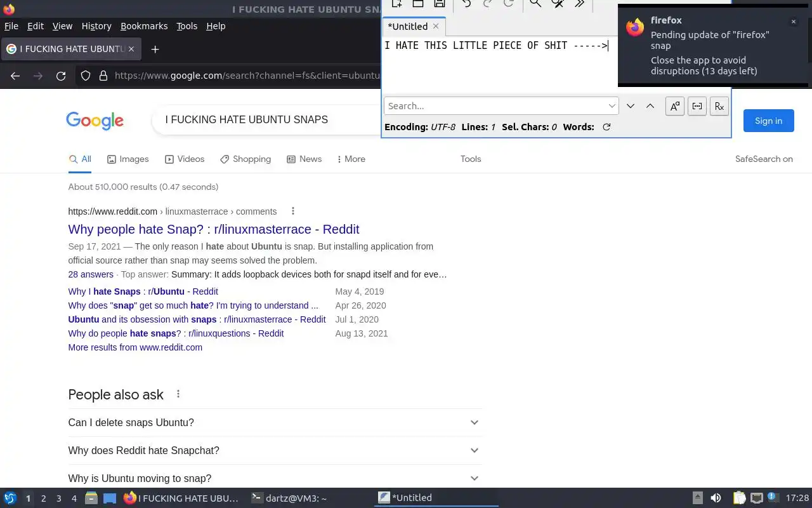Expand 'Why does Reddit hate Snapchat?' question

tap(275, 451)
